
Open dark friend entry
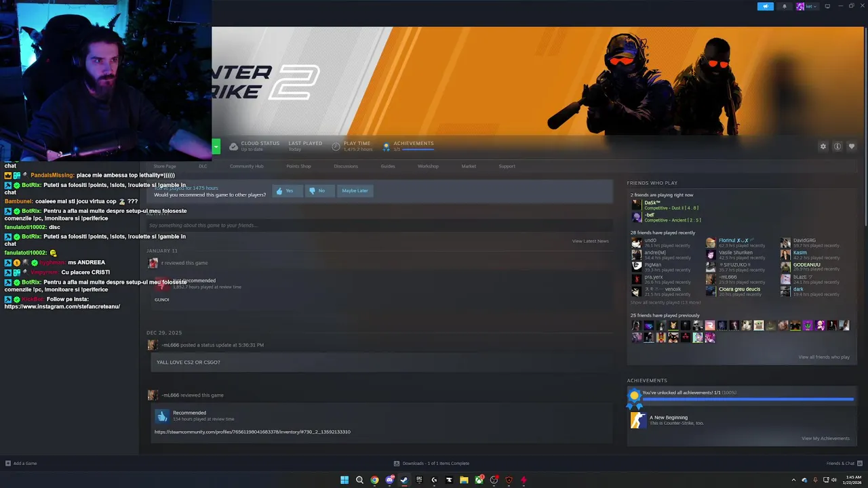[810, 291]
